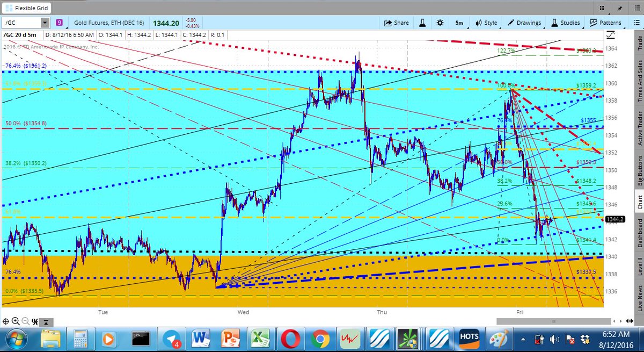Open Excel from the taskbar
The height and width of the screenshot is (352, 644).
click(260, 340)
